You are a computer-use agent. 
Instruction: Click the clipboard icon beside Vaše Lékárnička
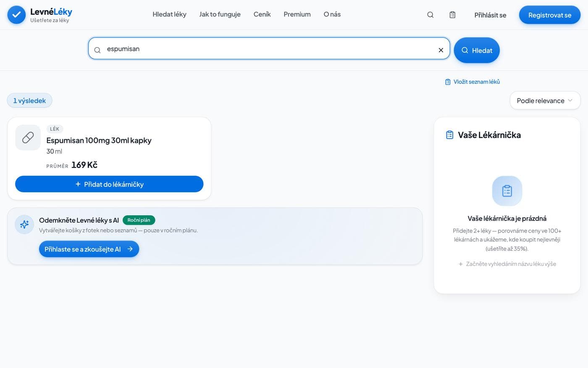(x=449, y=135)
